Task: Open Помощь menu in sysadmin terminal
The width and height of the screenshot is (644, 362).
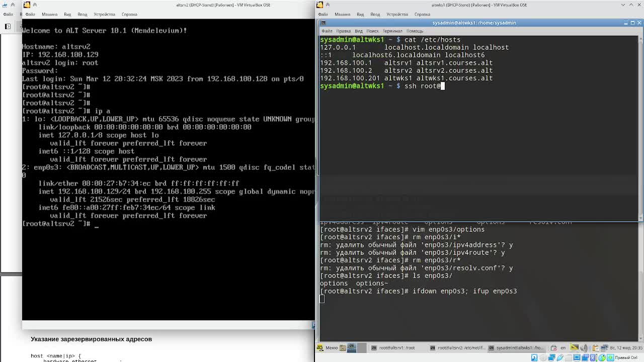Action: tap(415, 31)
